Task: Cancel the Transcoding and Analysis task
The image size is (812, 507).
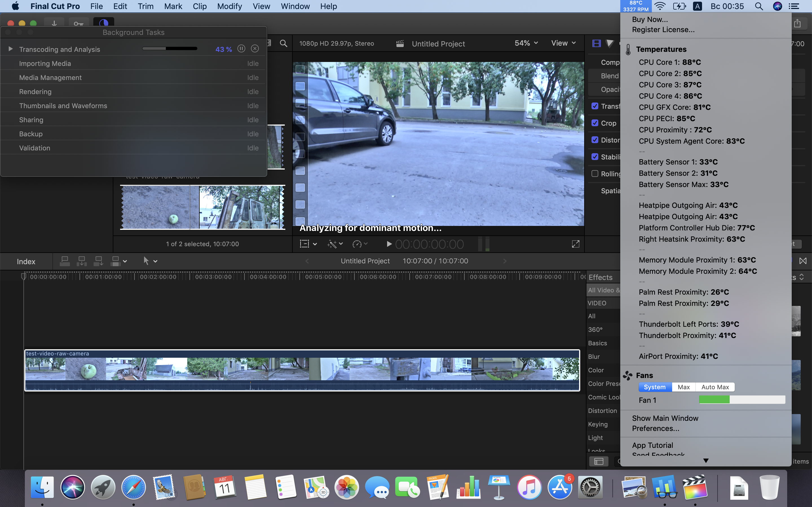Action: coord(255,49)
